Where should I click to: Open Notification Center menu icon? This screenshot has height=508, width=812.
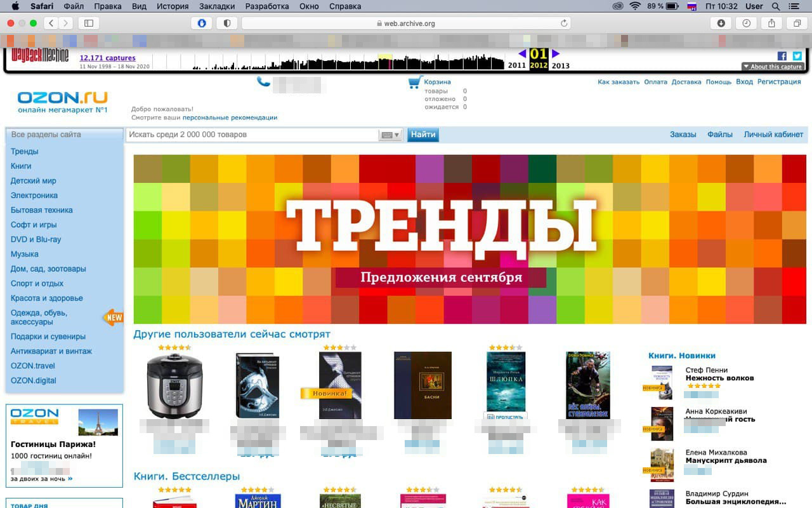coord(794,6)
